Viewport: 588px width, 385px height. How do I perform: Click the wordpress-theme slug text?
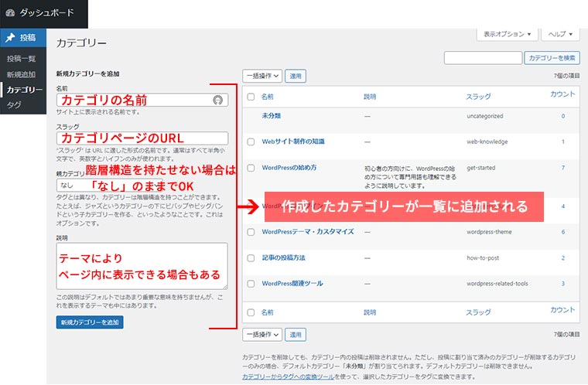pos(489,232)
